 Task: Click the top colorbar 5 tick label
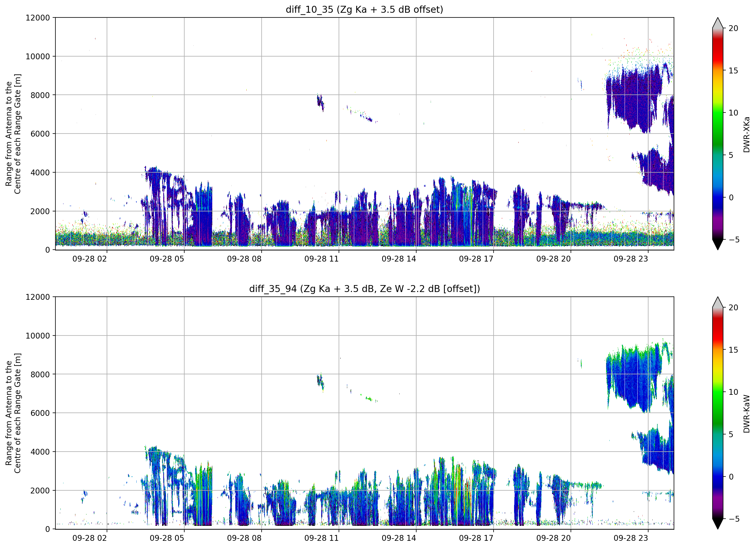[731, 155]
